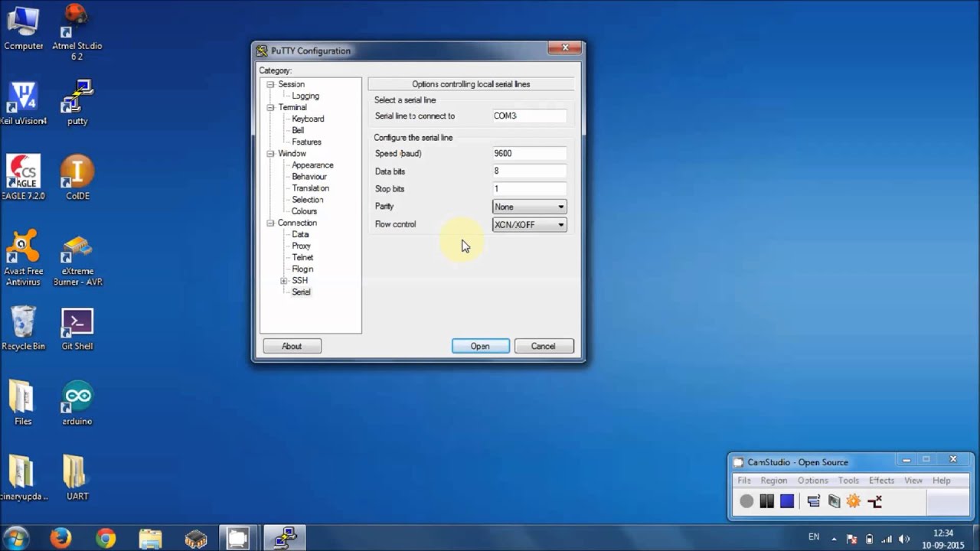This screenshot has width=980, height=551.
Task: Click the blue Stop recording icon
Action: click(x=787, y=501)
